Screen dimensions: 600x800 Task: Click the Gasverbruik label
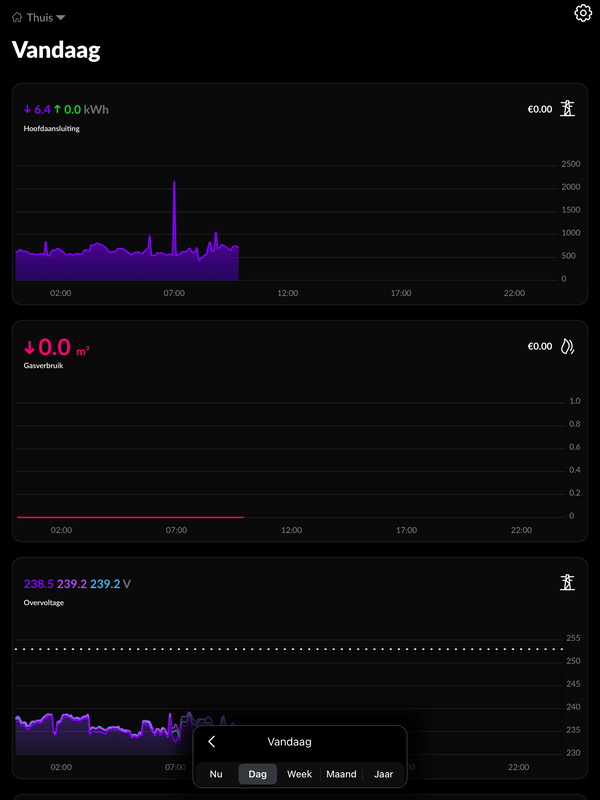click(43, 366)
